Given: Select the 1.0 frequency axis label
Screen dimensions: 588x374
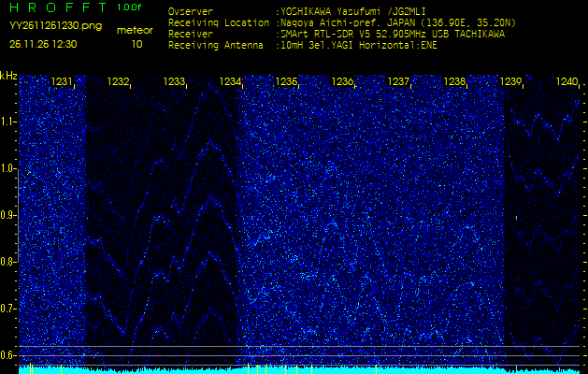Looking at the screenshot, I should 8,168.
